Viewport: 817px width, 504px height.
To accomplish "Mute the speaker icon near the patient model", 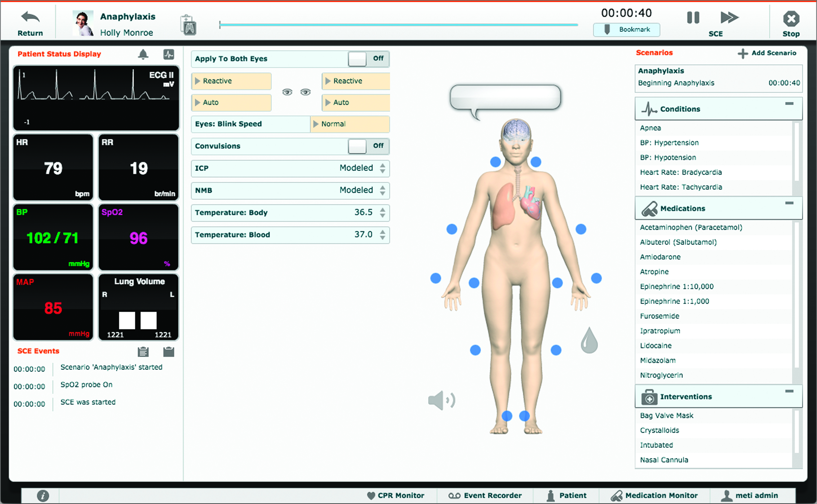I will [x=441, y=400].
